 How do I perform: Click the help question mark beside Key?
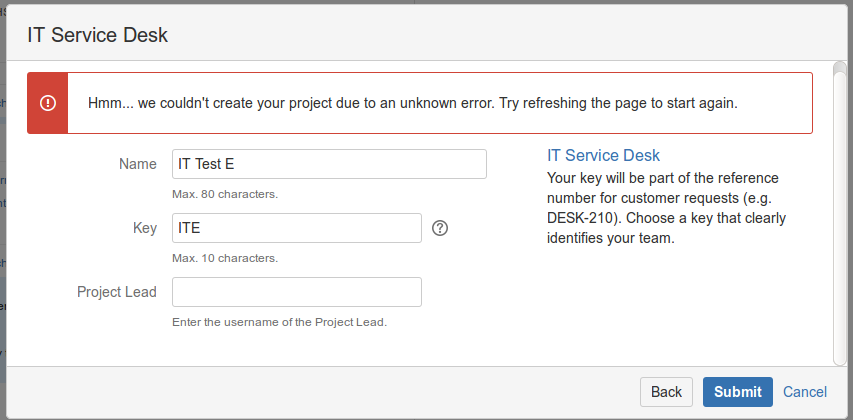point(440,228)
